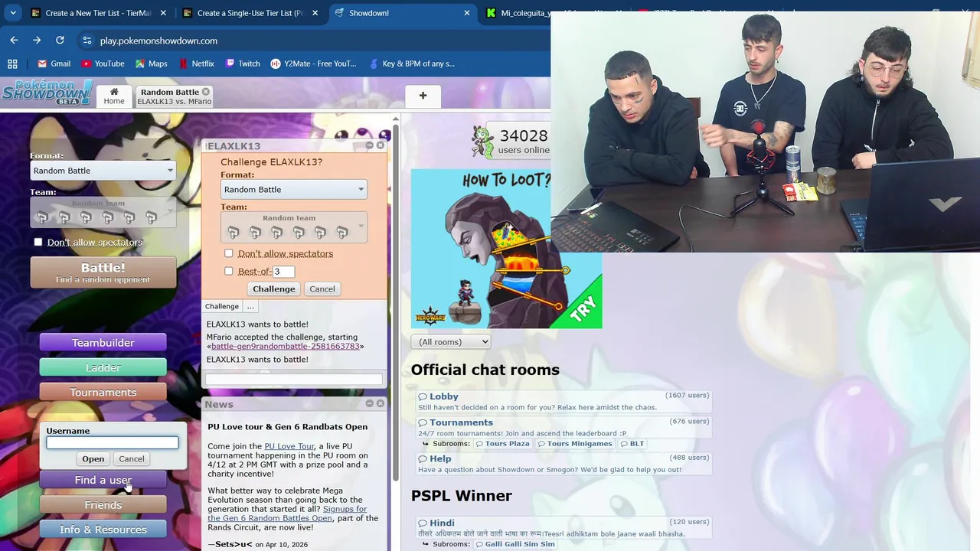Minimize the ELAXLK13 chat window
The height and width of the screenshot is (551, 980).
(370, 145)
